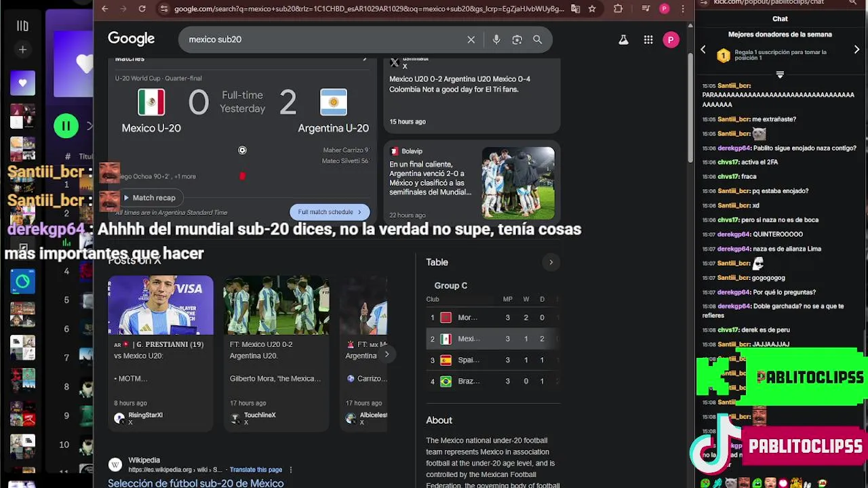This screenshot has width=868, height=488.
Task: Open RisingStarXI author below Prestianni post
Action: click(145, 415)
